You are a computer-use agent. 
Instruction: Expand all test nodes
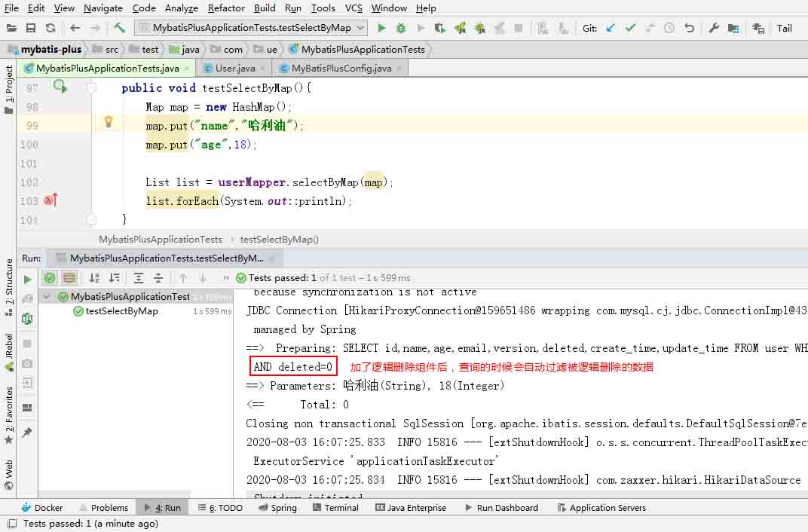pyautogui.click(x=139, y=278)
